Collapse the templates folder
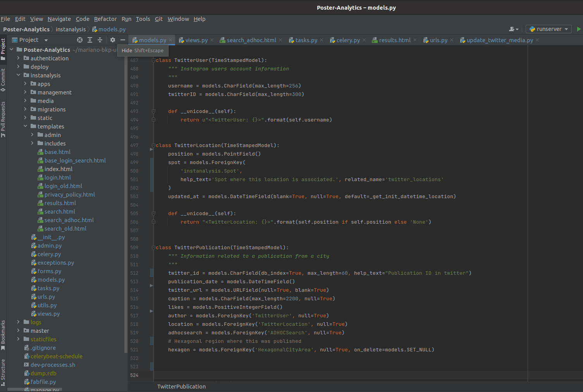This screenshot has height=392, width=583. click(x=26, y=126)
